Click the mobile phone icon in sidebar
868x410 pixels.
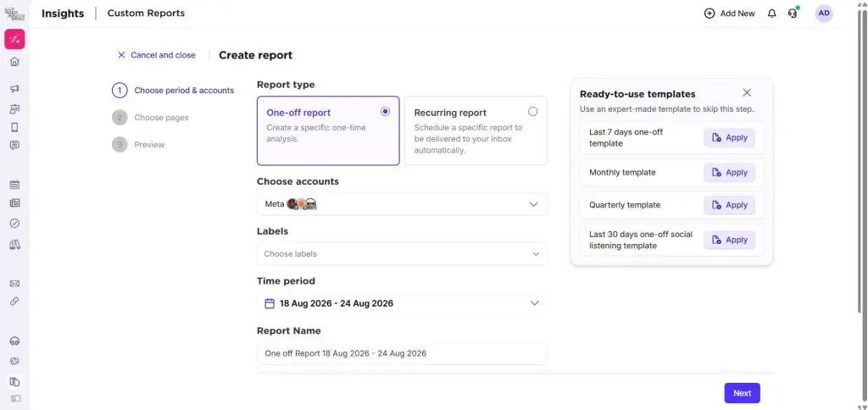[x=15, y=127]
